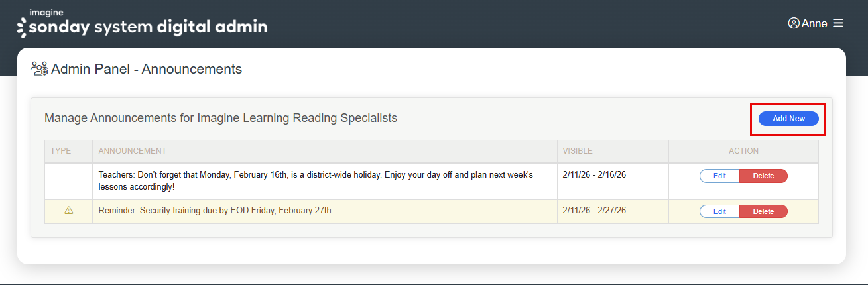This screenshot has height=285, width=868.
Task: Edit the district-wide holiday announcement
Action: (x=719, y=176)
